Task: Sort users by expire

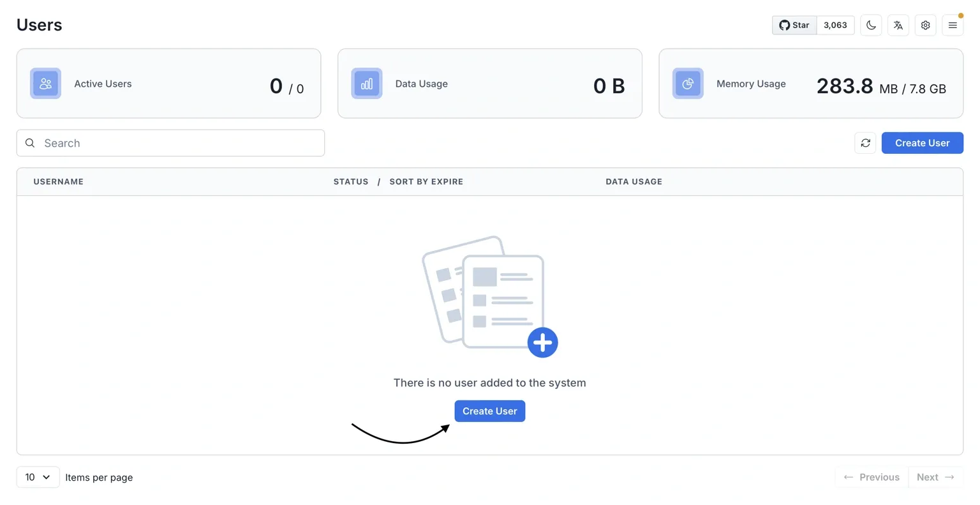Action: [x=426, y=182]
